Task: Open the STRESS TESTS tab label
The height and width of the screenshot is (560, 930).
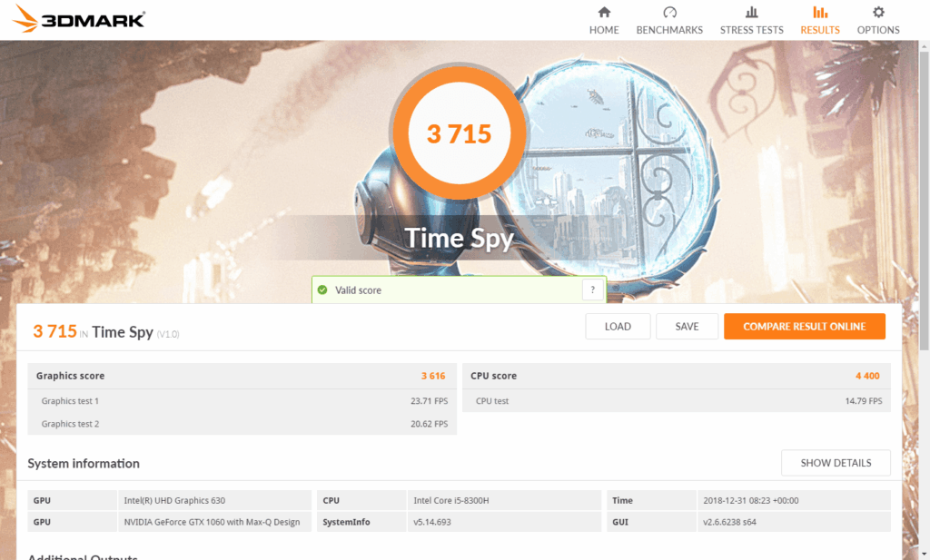Action: 751,30
